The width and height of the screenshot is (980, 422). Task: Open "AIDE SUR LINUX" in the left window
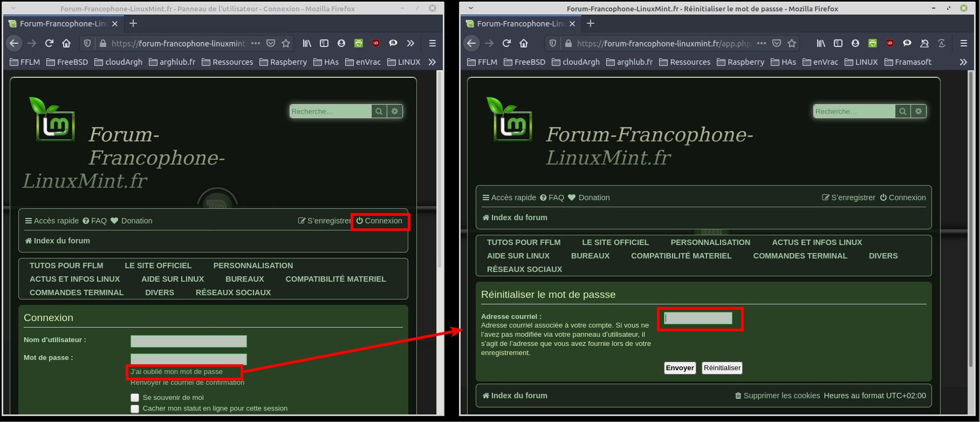[x=173, y=279]
